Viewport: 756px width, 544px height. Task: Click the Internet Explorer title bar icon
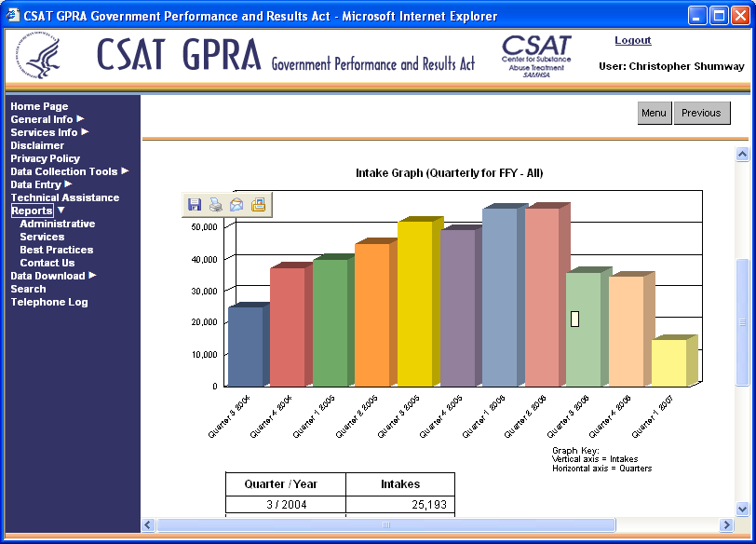tap(14, 16)
